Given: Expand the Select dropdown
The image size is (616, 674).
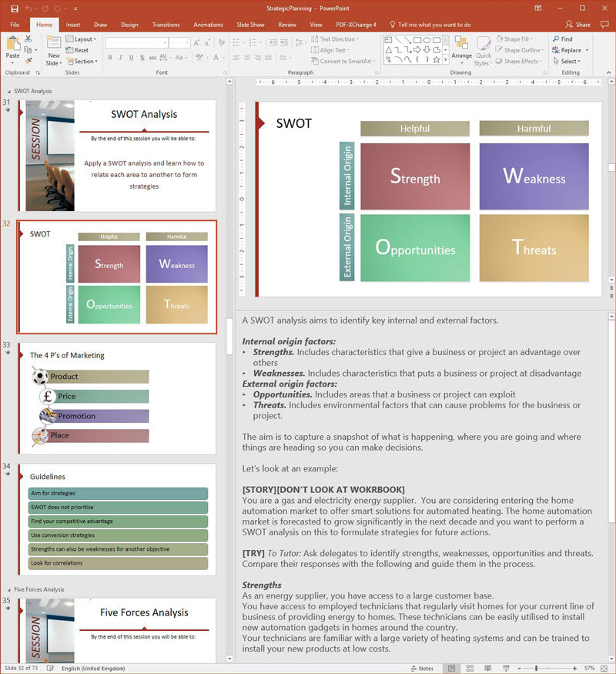Looking at the screenshot, I should [567, 62].
